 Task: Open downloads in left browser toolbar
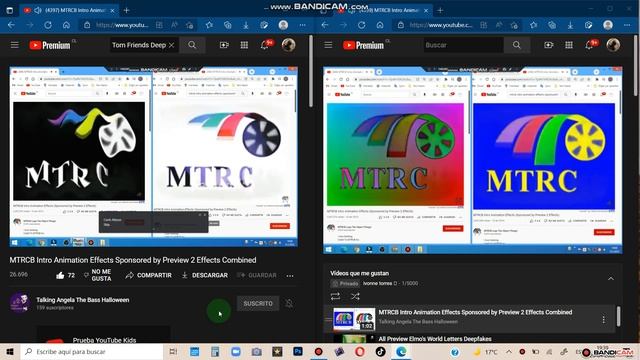(246, 25)
